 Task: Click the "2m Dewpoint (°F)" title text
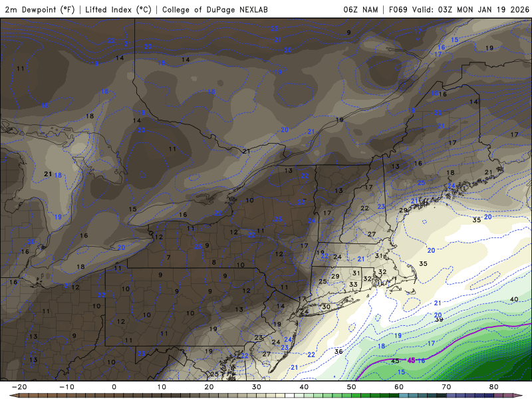pyautogui.click(x=40, y=9)
